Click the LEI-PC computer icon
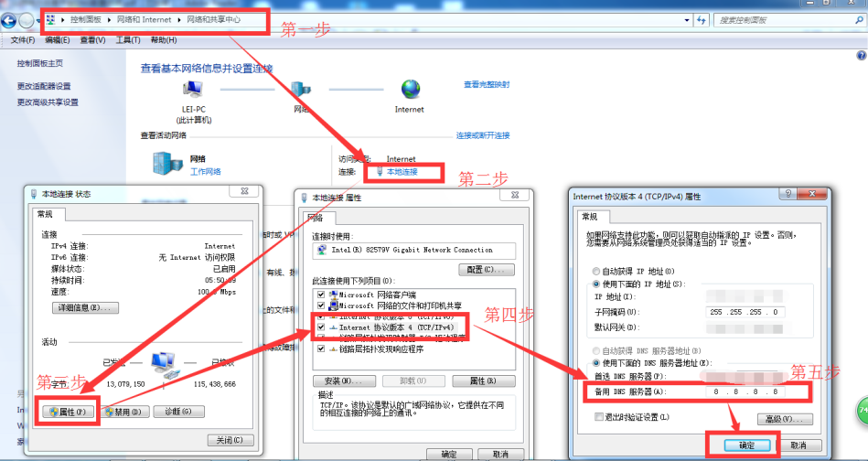 pos(193,90)
